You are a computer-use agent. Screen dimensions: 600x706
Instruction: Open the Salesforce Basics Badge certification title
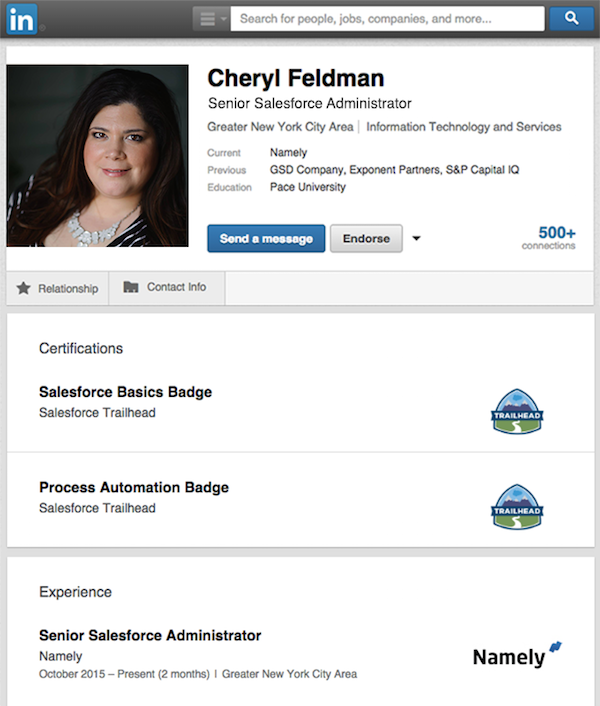point(125,392)
